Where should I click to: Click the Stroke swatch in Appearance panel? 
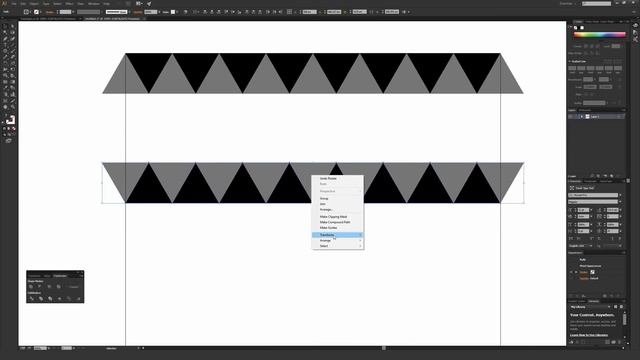592,272
